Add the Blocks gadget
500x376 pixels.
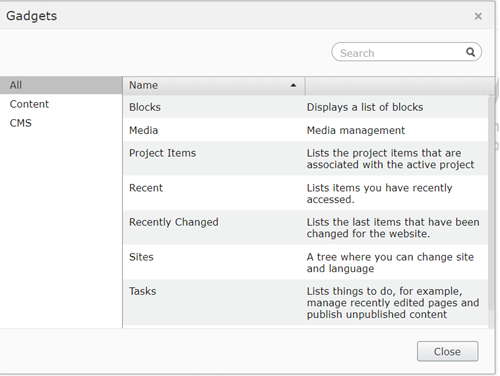click(305, 107)
